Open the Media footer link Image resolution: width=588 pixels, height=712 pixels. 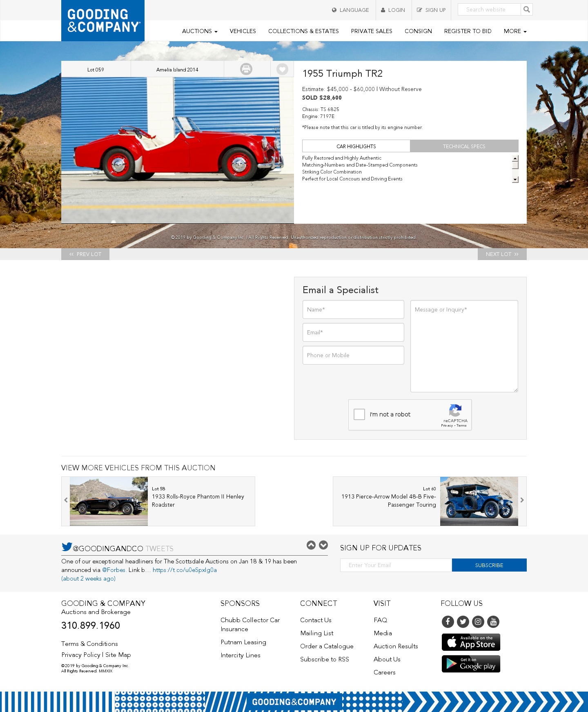383,633
